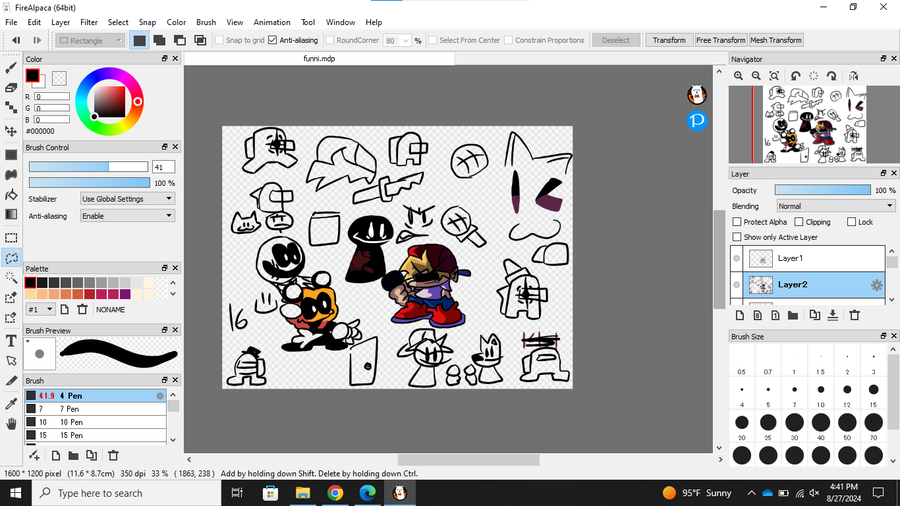Open the Blending mode dropdown
900x506 pixels.
(836, 206)
